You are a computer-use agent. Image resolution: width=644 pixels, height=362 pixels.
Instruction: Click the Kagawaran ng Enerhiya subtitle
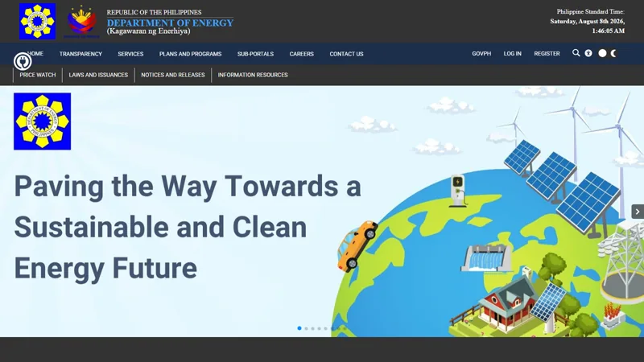pos(149,31)
